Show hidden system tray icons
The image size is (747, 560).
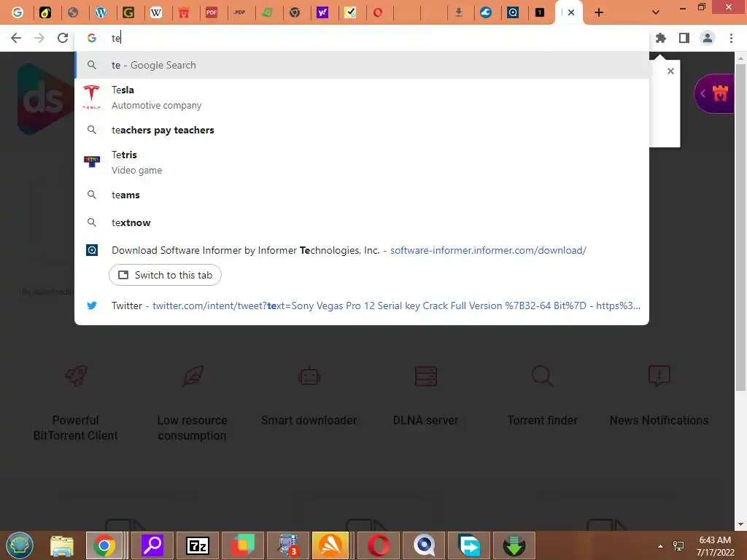[x=660, y=545]
